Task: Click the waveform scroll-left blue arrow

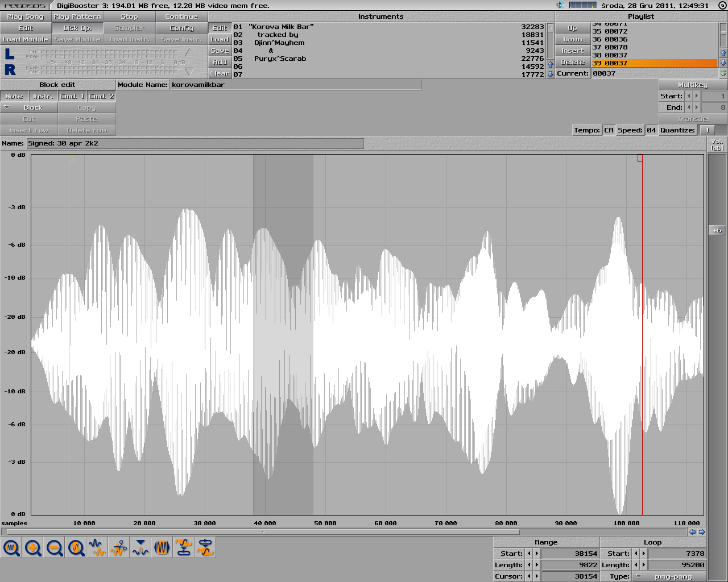Action: point(692,532)
